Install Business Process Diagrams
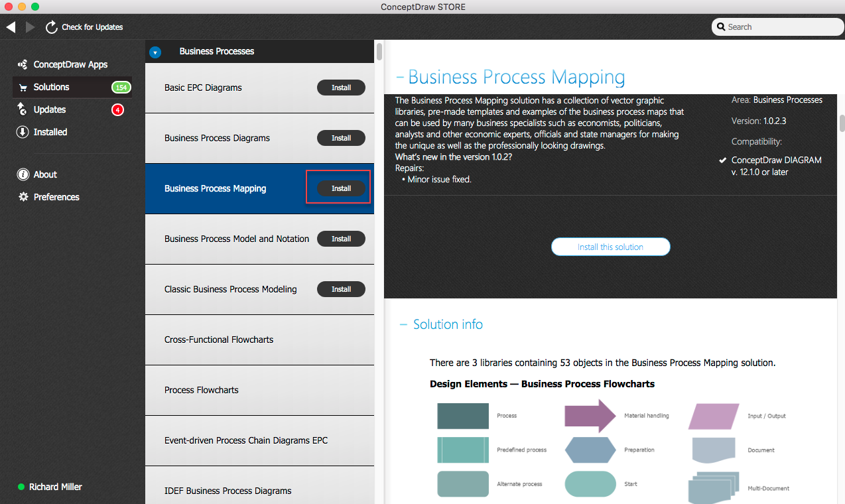This screenshot has height=504, width=845. [341, 138]
